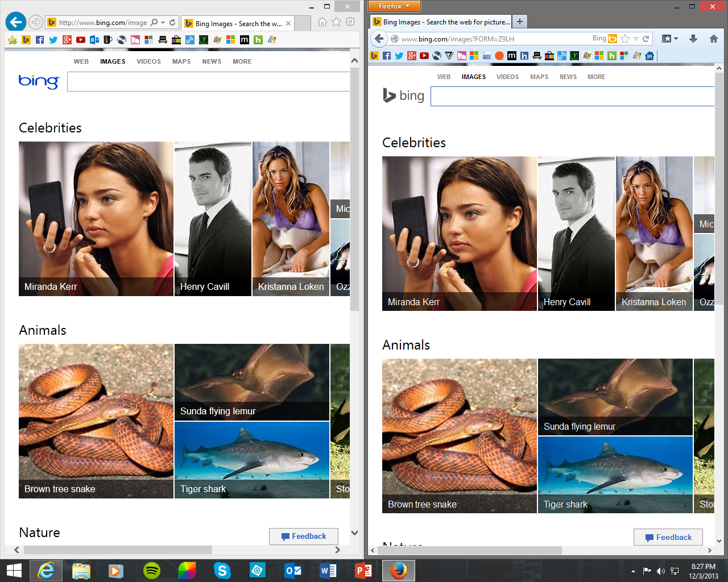Switch to the VIDEOS section on Bing

(x=507, y=77)
